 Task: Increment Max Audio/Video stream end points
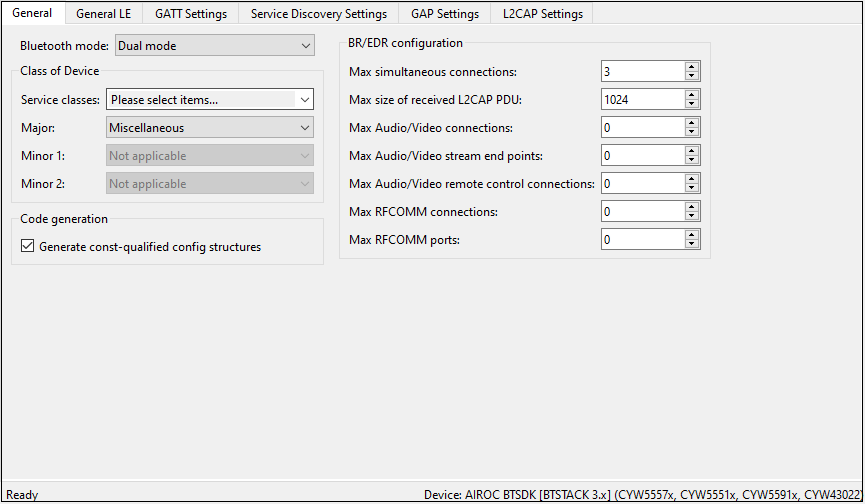(692, 151)
